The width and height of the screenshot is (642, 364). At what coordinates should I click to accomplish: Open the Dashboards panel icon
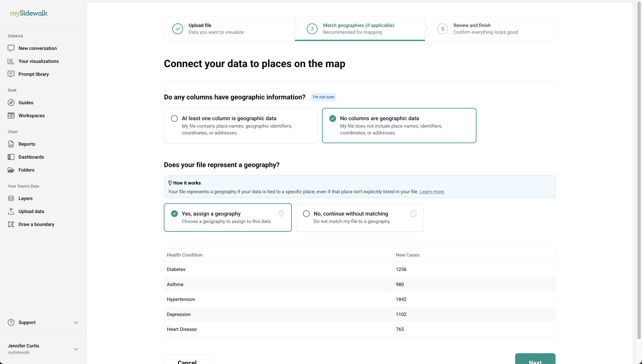click(x=11, y=157)
